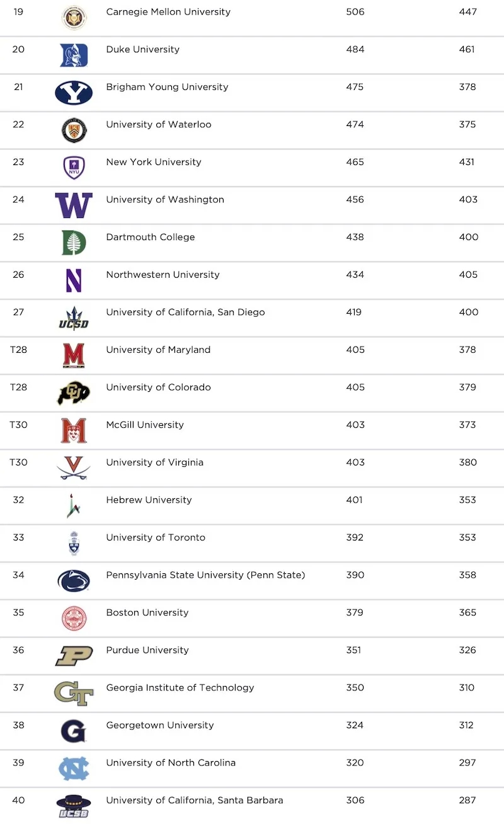Click Boston University's round seal thumbnail
The height and width of the screenshot is (824, 504).
pyautogui.click(x=74, y=619)
